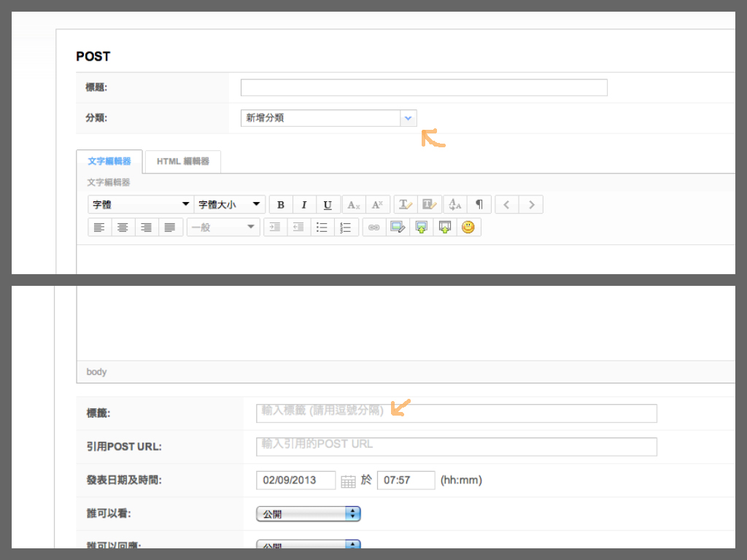Screen dimensions: 747x560
Task: Align text to the left
Action: click(99, 227)
